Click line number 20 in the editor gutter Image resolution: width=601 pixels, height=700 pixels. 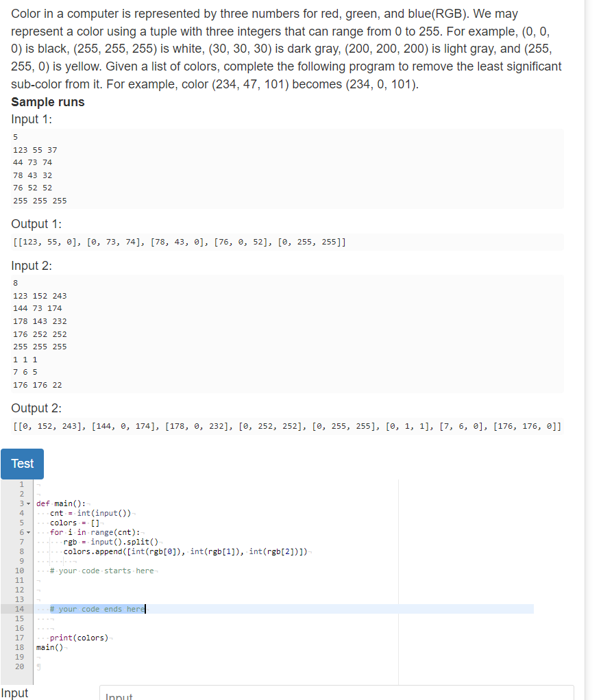tap(21, 666)
